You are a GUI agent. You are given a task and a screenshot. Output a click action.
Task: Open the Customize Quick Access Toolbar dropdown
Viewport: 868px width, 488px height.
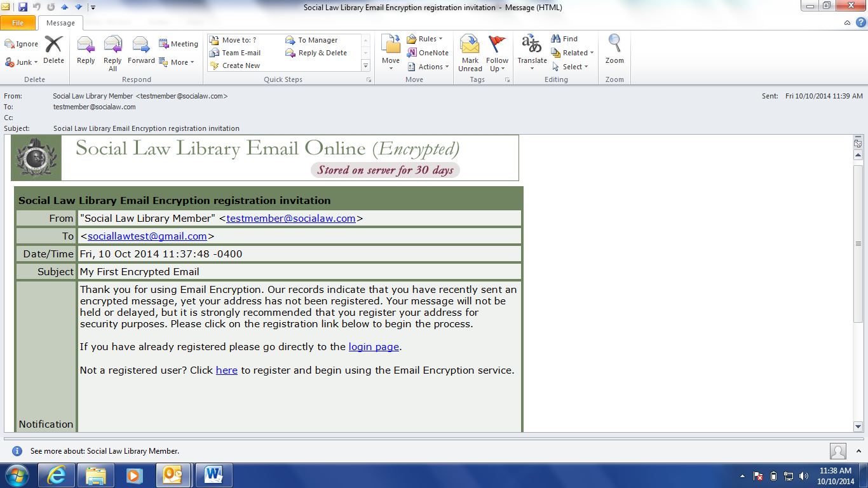coord(93,8)
